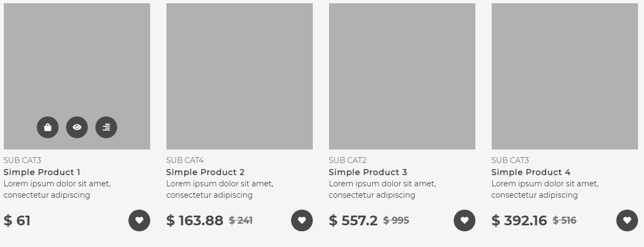Open the Simple Product 2 title link
The image size is (644, 247).
(205, 172)
